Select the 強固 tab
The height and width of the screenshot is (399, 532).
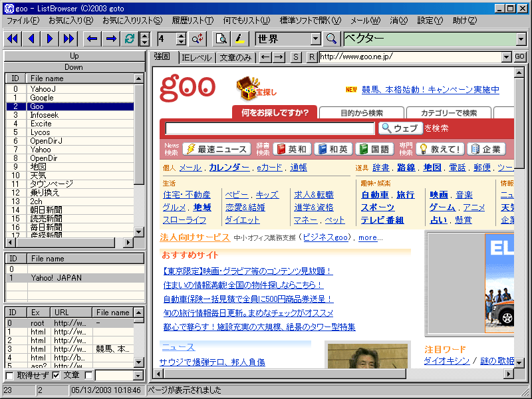(x=162, y=57)
